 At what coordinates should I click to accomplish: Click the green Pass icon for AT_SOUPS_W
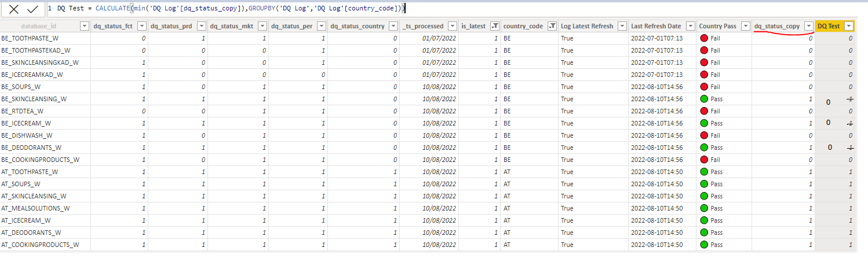click(704, 184)
